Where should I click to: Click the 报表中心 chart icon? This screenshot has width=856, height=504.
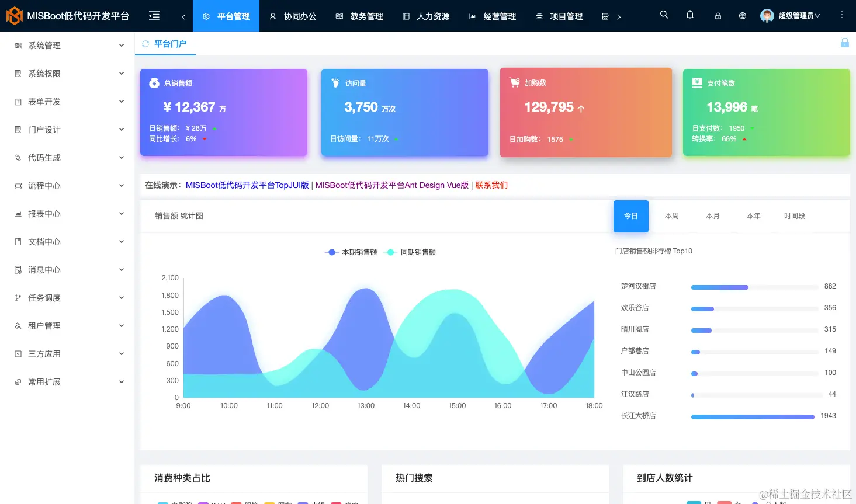pyautogui.click(x=18, y=214)
